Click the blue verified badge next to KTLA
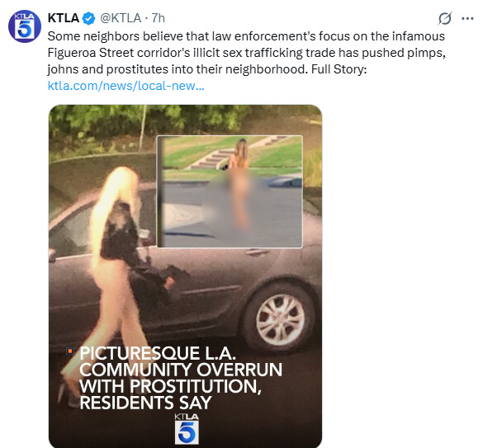The width and height of the screenshot is (483, 448). click(x=88, y=18)
